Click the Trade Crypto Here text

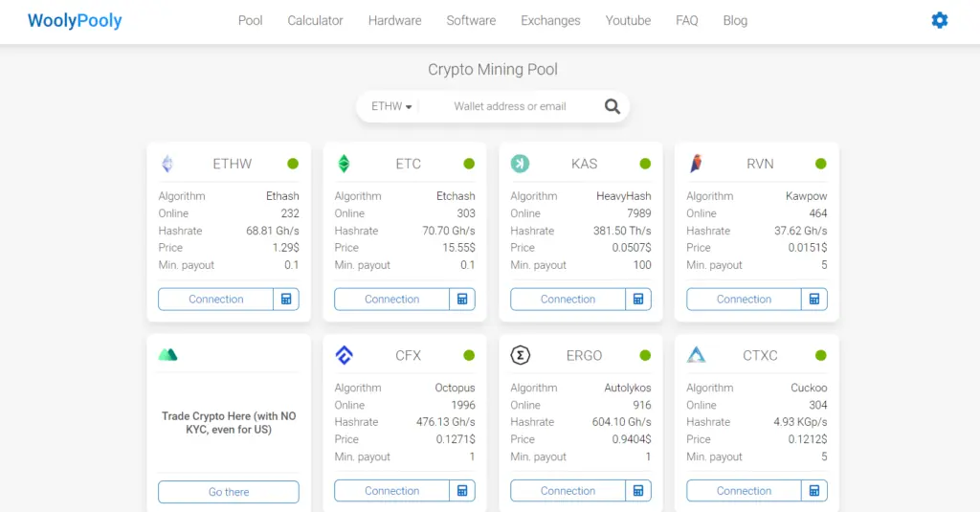(x=229, y=423)
